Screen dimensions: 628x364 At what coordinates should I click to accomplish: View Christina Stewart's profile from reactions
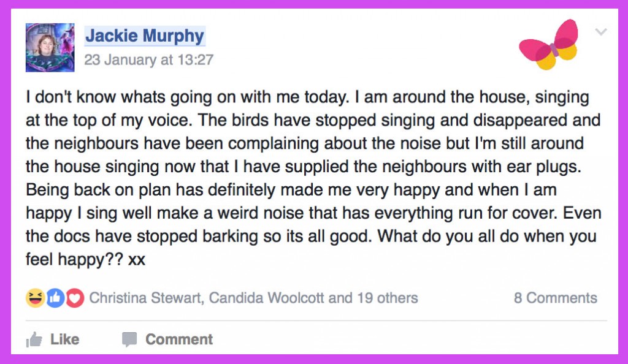[146, 298]
